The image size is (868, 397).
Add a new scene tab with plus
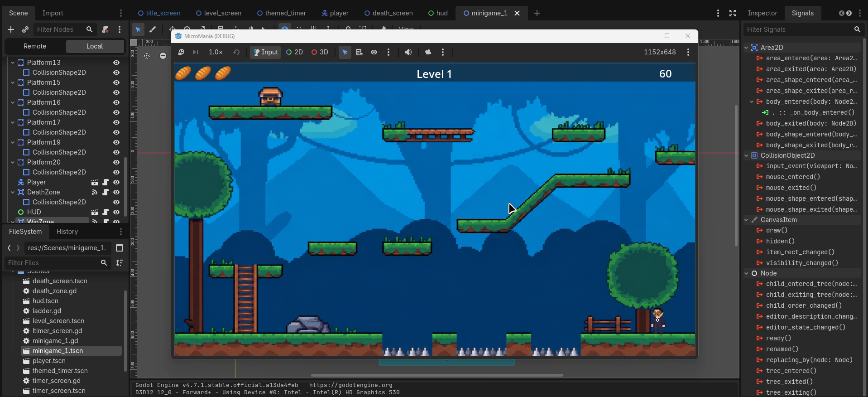tap(537, 13)
